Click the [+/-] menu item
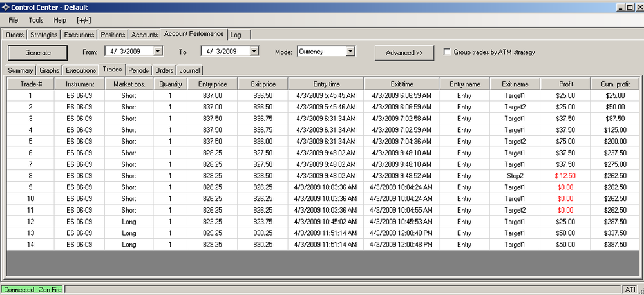This screenshot has width=644, height=295. tap(84, 20)
